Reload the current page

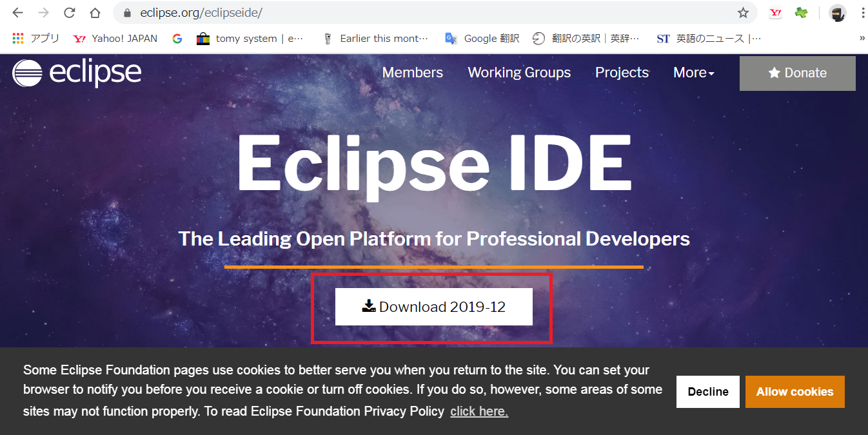(x=68, y=12)
